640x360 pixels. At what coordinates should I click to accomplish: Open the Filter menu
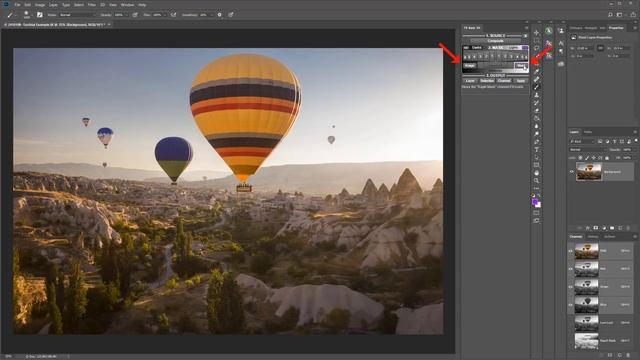[x=92, y=4]
